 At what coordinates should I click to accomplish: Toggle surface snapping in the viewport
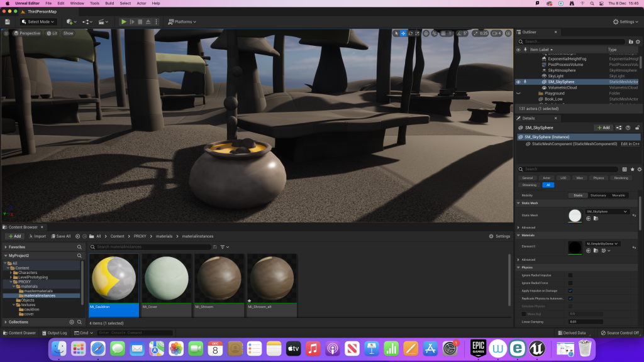435,33
